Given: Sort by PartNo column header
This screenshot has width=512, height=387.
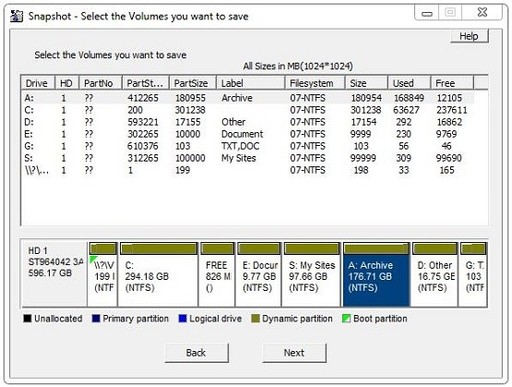Looking at the screenshot, I should point(100,83).
